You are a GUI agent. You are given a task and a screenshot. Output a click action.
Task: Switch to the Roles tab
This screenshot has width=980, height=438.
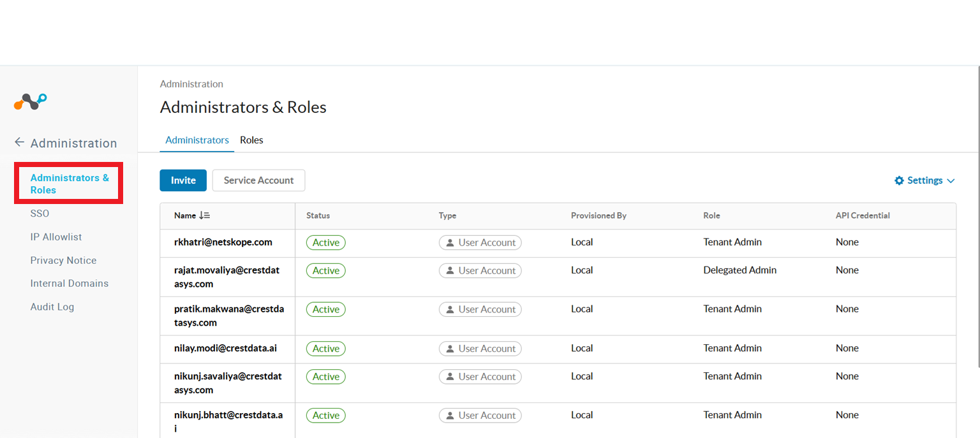pos(251,140)
